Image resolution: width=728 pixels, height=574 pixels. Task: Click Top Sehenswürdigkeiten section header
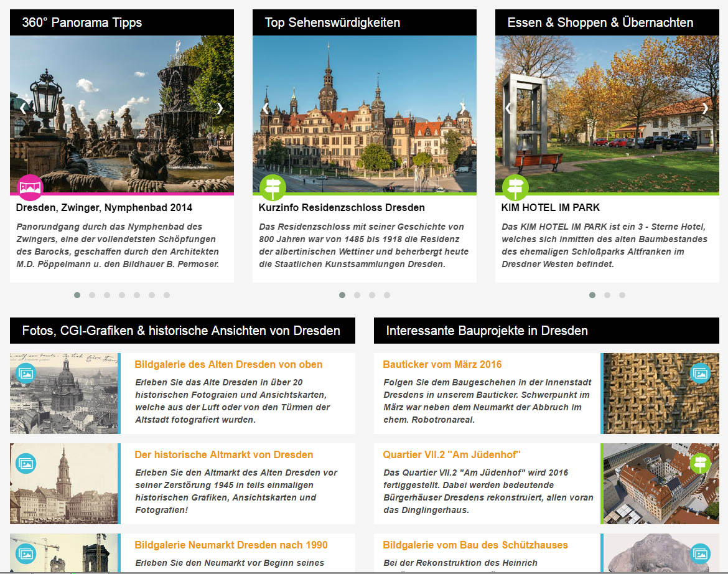365,22
